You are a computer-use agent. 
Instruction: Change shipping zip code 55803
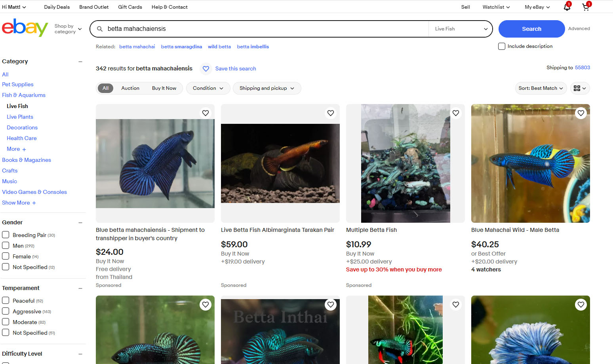[x=583, y=68]
